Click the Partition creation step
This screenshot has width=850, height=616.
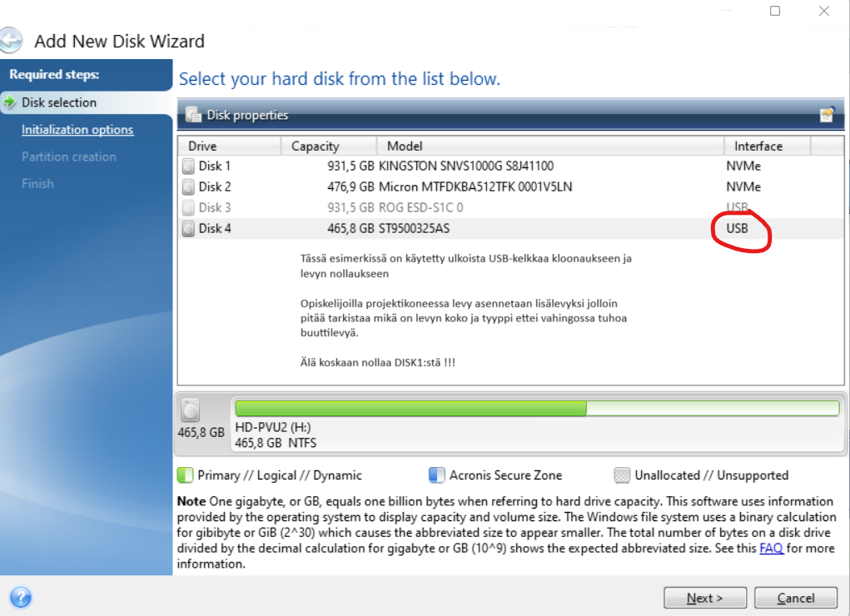tap(69, 156)
